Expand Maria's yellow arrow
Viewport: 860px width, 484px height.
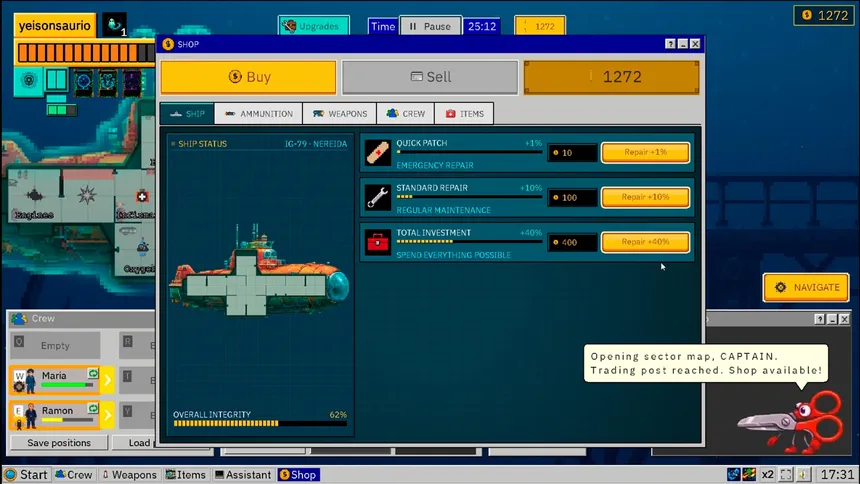108,380
